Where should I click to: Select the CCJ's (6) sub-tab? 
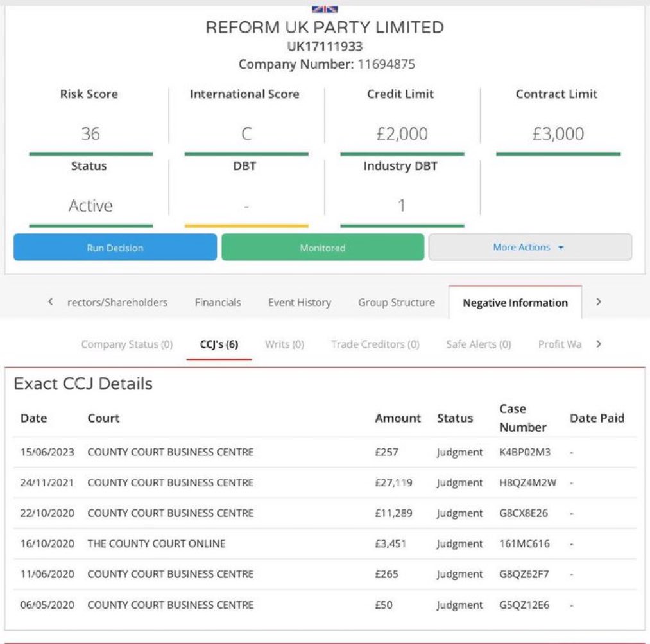219,344
